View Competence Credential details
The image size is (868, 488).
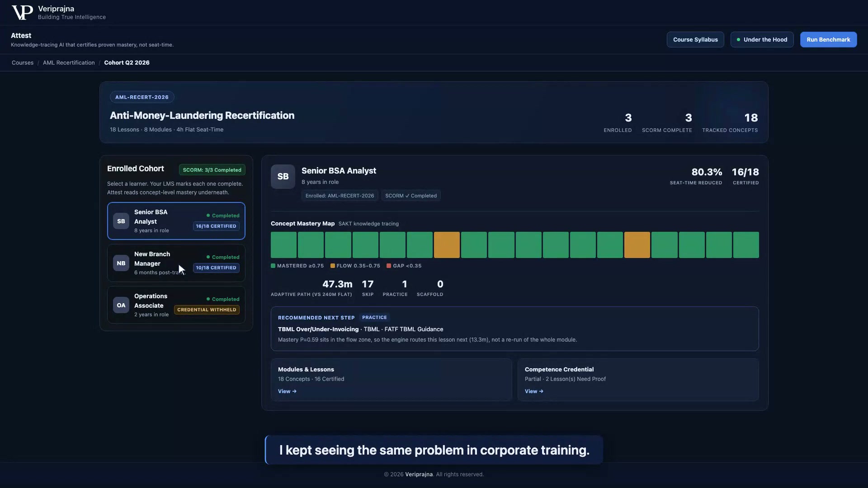coord(534,391)
